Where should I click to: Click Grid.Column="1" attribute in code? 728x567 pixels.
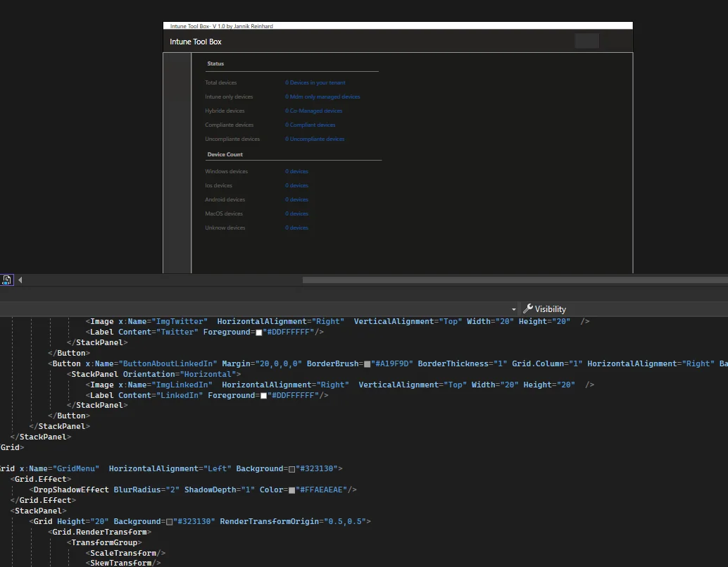pyautogui.click(x=547, y=363)
